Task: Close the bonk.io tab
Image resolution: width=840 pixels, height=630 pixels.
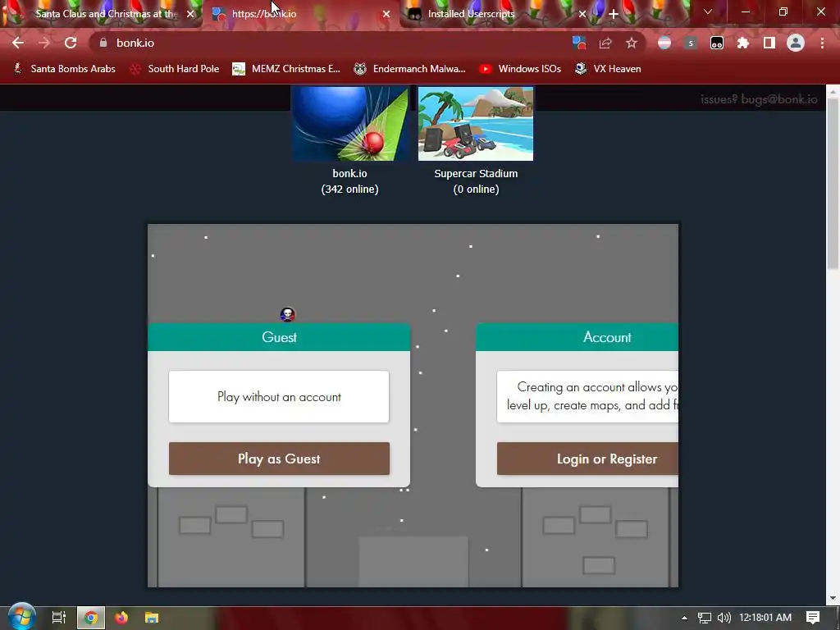Action: click(386, 14)
